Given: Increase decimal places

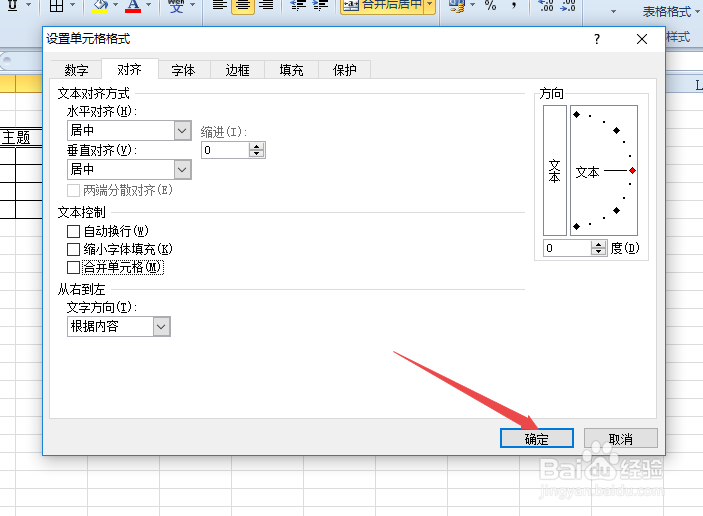Looking at the screenshot, I should pos(546,5).
